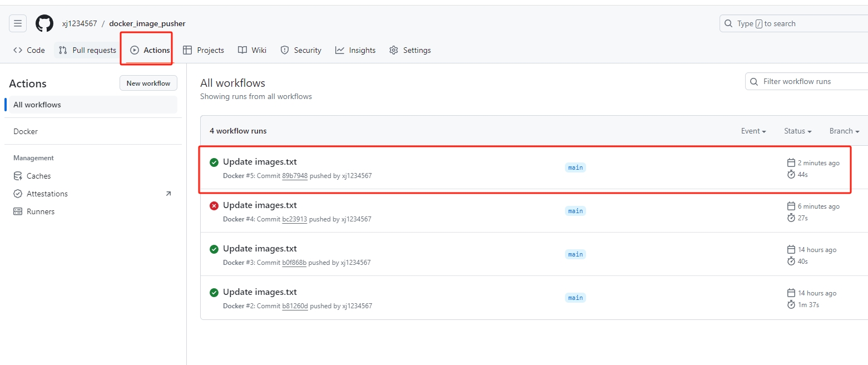Open the Event filter dropdown

pos(753,131)
